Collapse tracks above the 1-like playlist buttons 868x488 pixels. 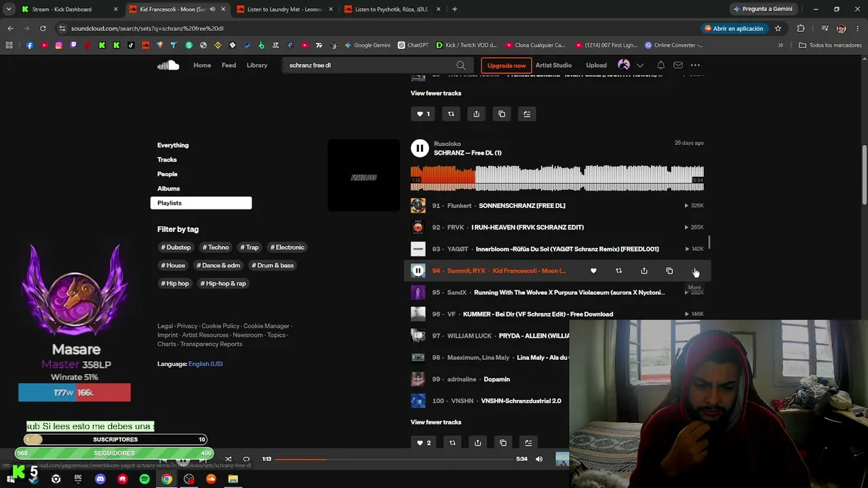point(435,93)
